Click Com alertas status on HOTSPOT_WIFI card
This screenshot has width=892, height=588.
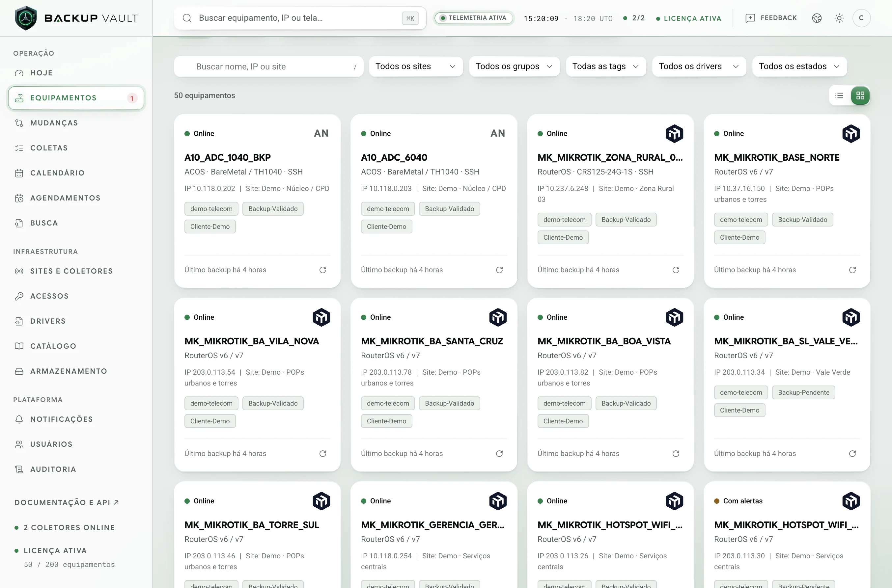pyautogui.click(x=739, y=501)
